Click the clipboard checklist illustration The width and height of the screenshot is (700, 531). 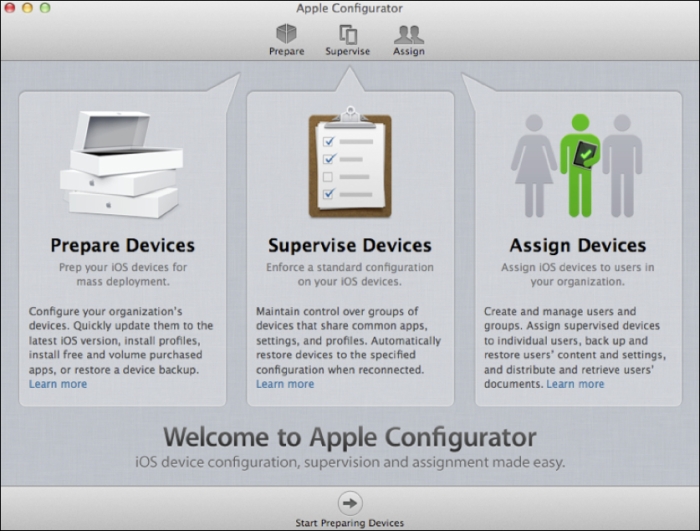(350, 162)
